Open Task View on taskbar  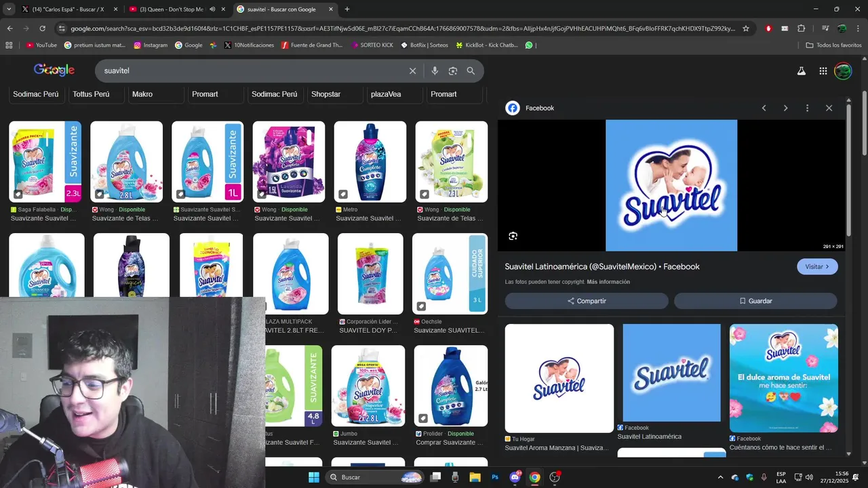pos(435,477)
